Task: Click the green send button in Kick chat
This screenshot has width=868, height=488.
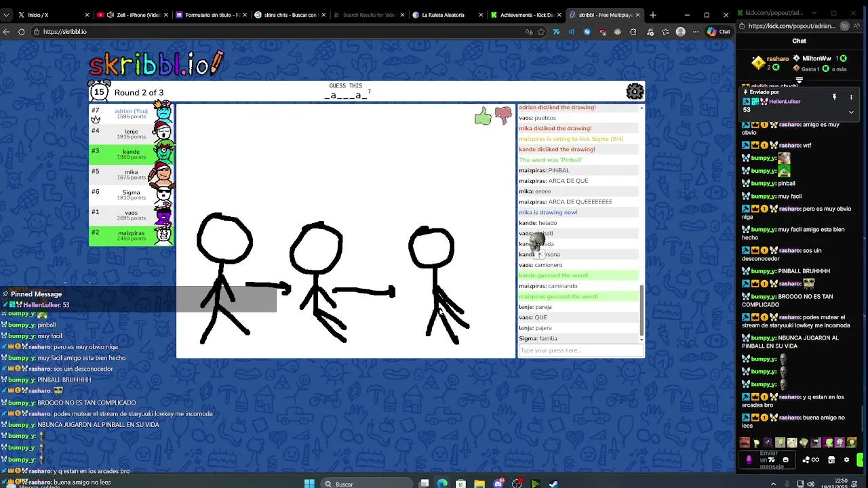Action: [x=861, y=460]
